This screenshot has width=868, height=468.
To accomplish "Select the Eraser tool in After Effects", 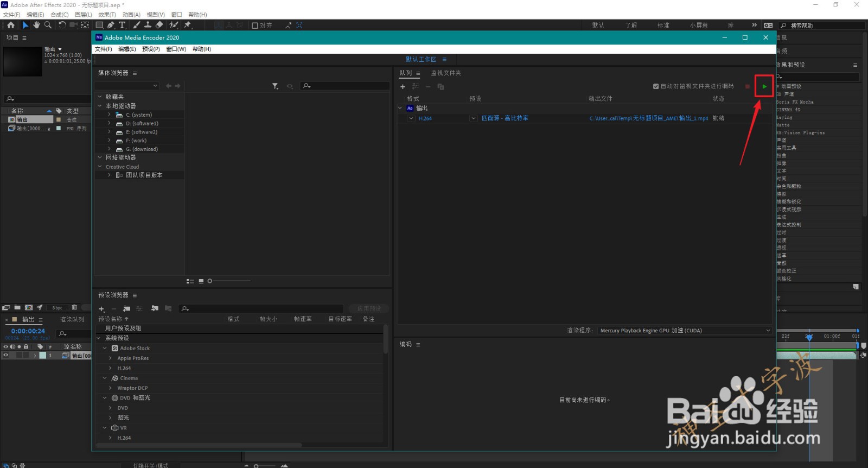I will tap(159, 25).
